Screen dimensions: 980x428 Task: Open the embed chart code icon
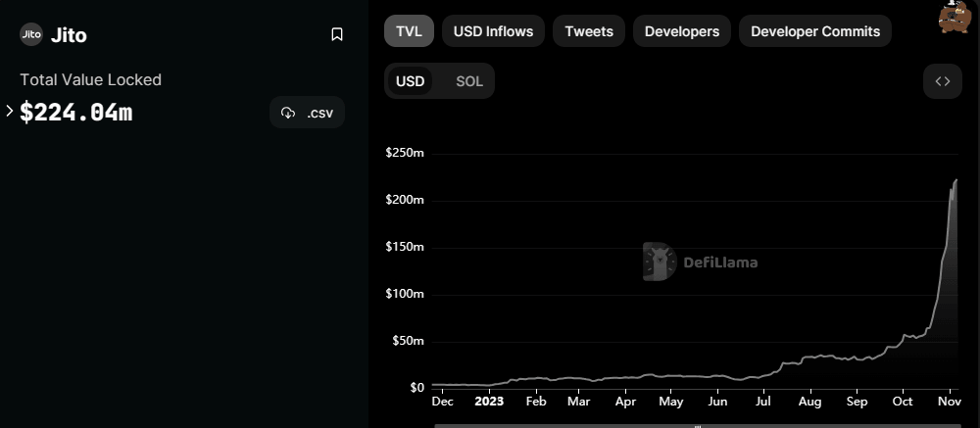coord(942,81)
